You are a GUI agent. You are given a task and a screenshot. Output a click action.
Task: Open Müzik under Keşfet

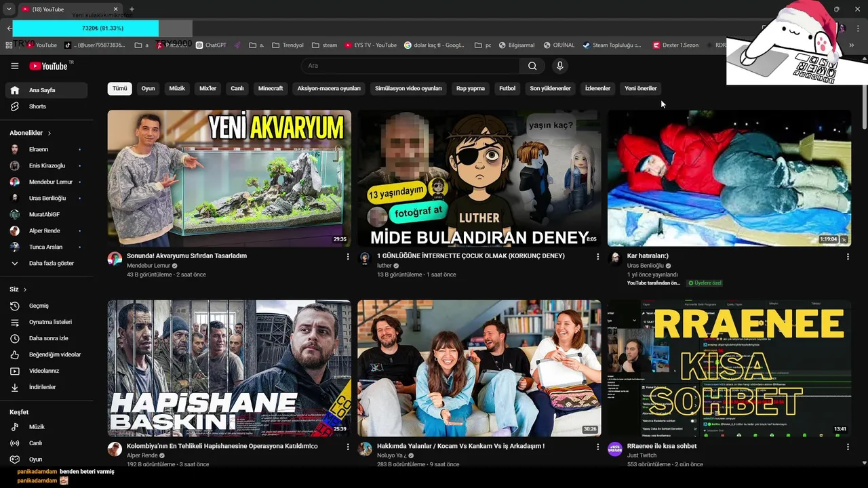(x=47, y=427)
